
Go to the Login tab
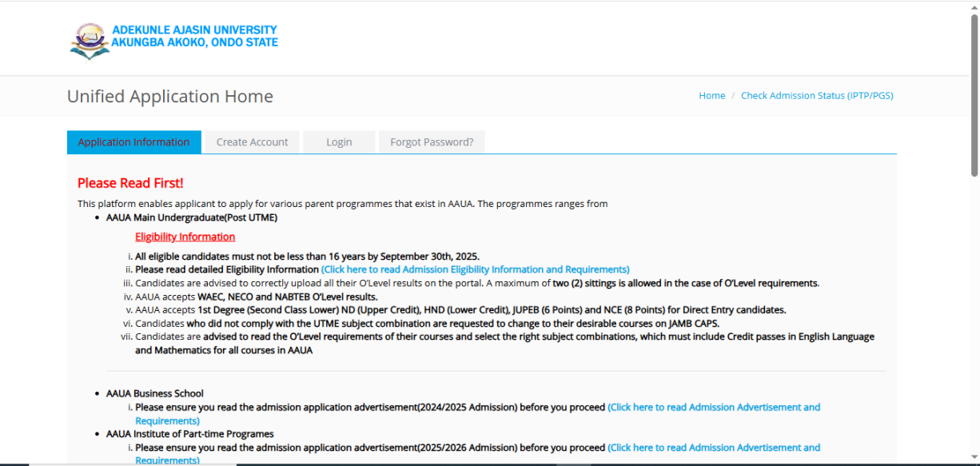339,142
